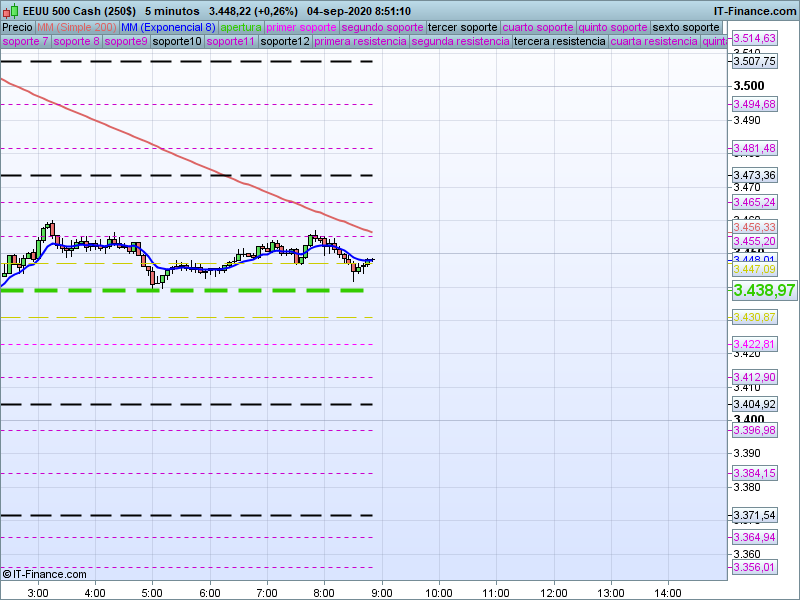Click the © IT-Finance.com copyright text
The image size is (800, 600).
[x=44, y=574]
